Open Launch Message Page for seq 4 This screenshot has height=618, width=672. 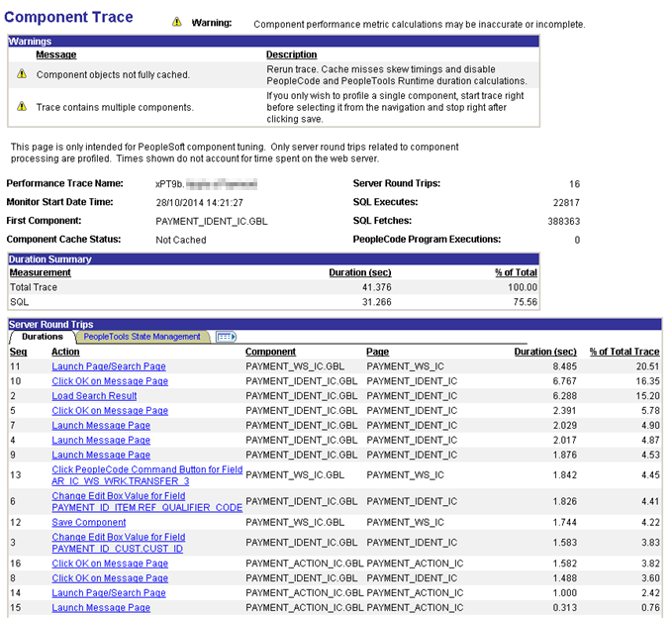(x=101, y=440)
